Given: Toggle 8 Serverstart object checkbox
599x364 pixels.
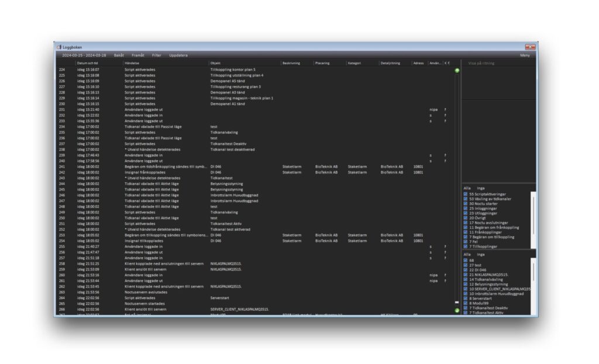Looking at the screenshot, I should pyautogui.click(x=465, y=299).
